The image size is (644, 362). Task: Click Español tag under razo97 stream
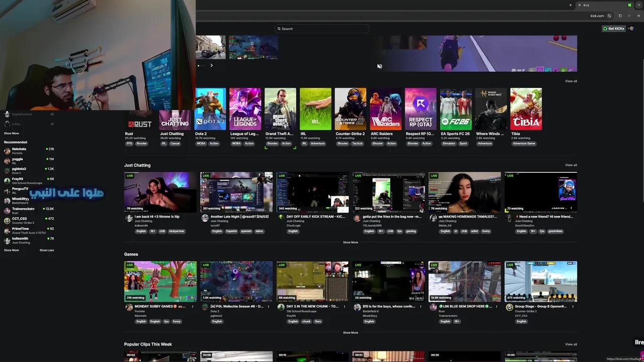click(231, 231)
